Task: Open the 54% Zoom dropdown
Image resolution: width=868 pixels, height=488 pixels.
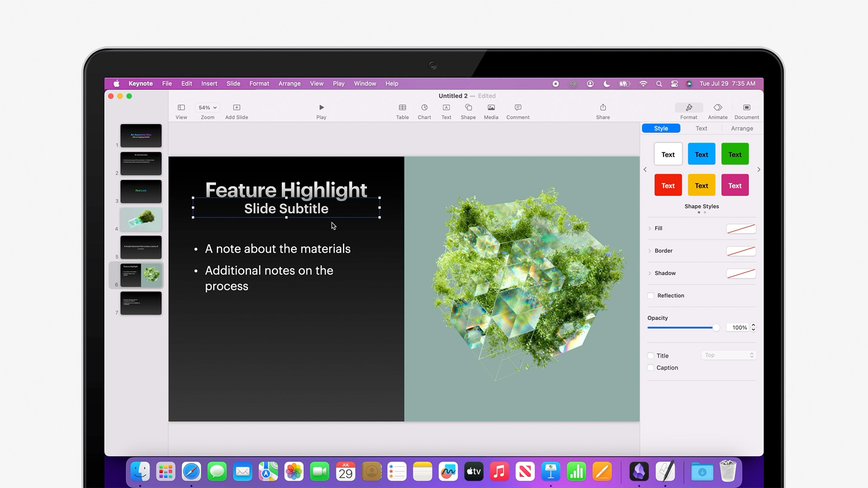Action: point(208,108)
